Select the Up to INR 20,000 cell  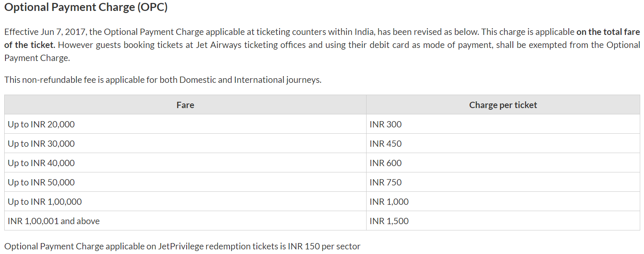click(x=41, y=124)
